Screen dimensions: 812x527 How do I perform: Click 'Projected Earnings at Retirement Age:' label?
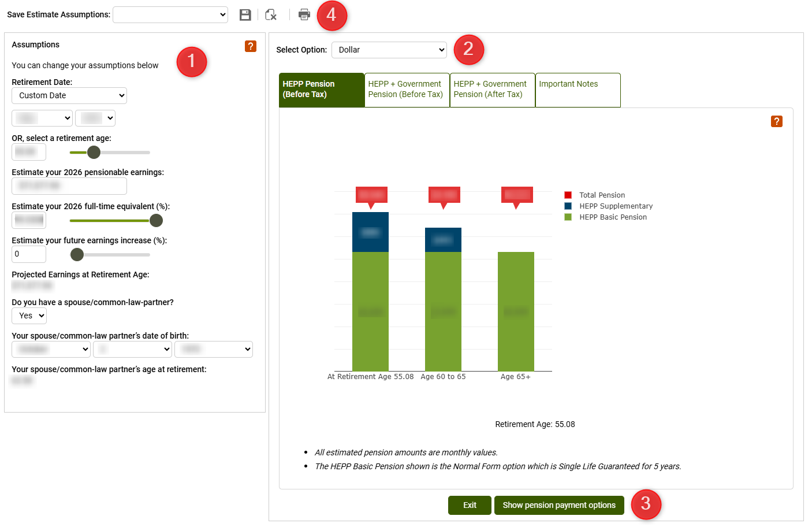click(81, 275)
